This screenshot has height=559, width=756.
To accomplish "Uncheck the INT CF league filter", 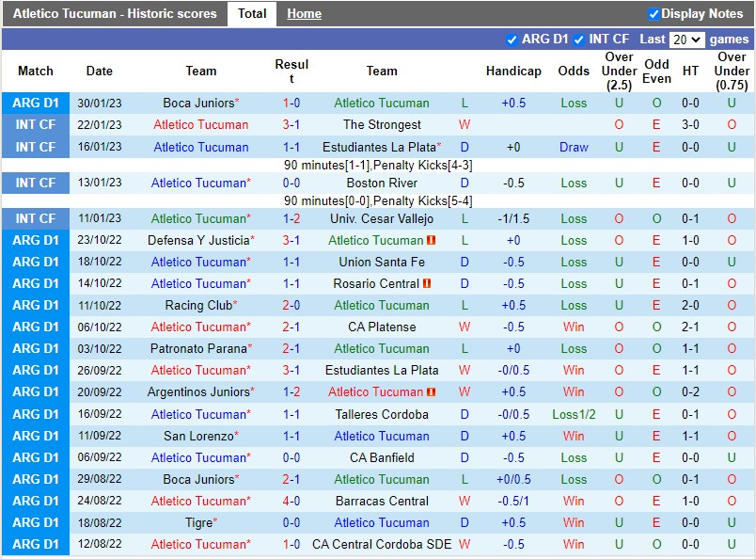I will point(579,40).
